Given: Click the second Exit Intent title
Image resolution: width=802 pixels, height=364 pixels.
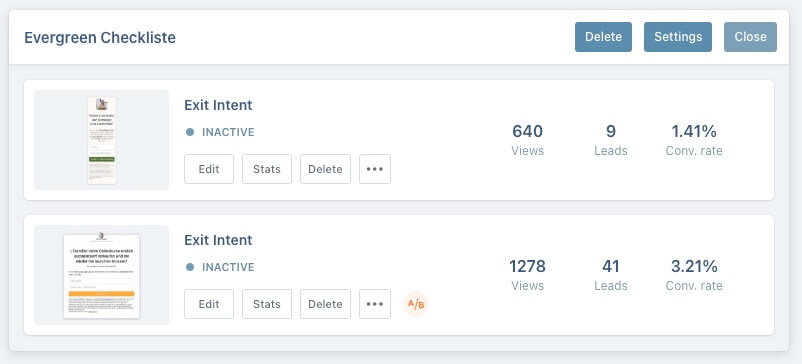Looking at the screenshot, I should tap(218, 240).
